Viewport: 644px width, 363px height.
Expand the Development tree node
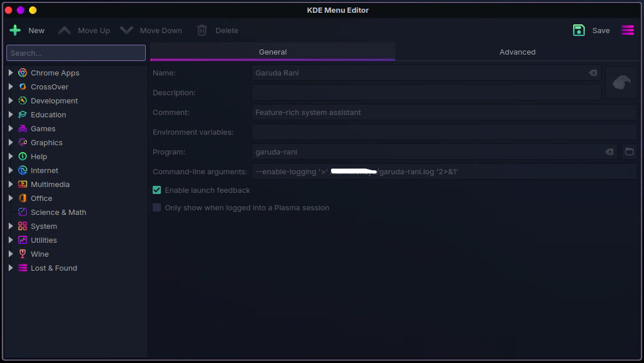coord(10,101)
